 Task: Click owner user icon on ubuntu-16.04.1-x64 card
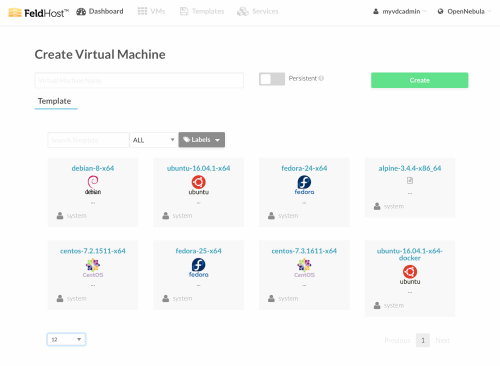click(x=166, y=216)
